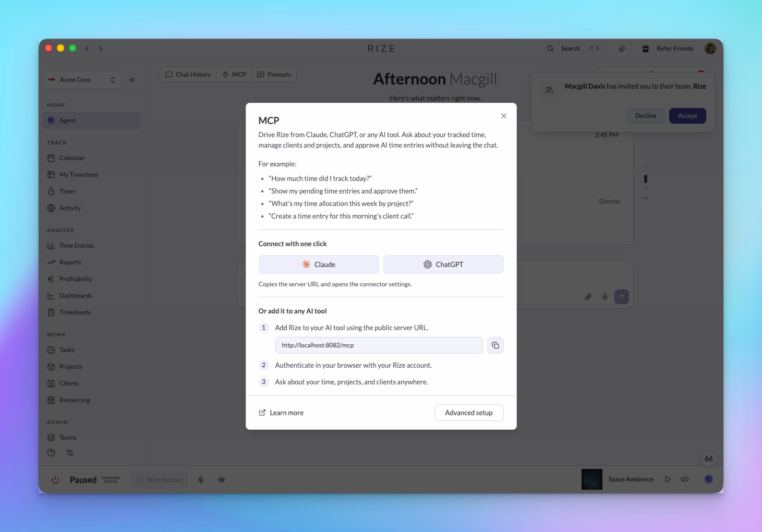Screen dimensions: 762x532
Task: Close the MCP dialog
Action: point(504,116)
